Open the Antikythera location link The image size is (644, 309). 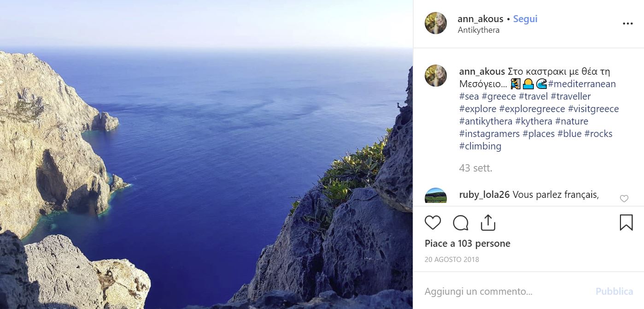pyautogui.click(x=478, y=30)
